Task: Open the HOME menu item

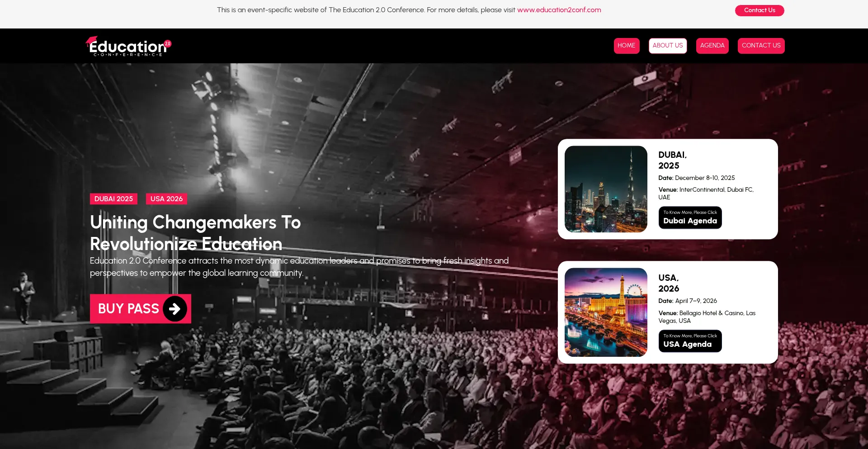Action: pos(627,46)
